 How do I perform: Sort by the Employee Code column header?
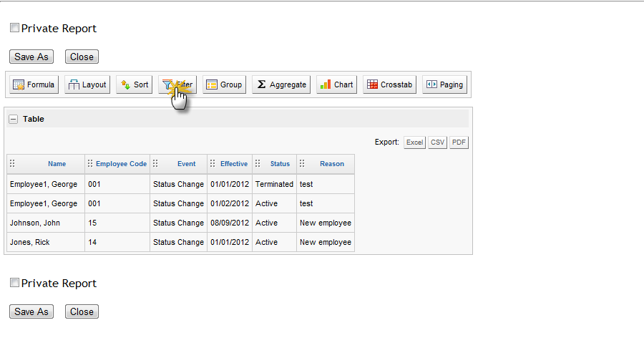pos(121,163)
